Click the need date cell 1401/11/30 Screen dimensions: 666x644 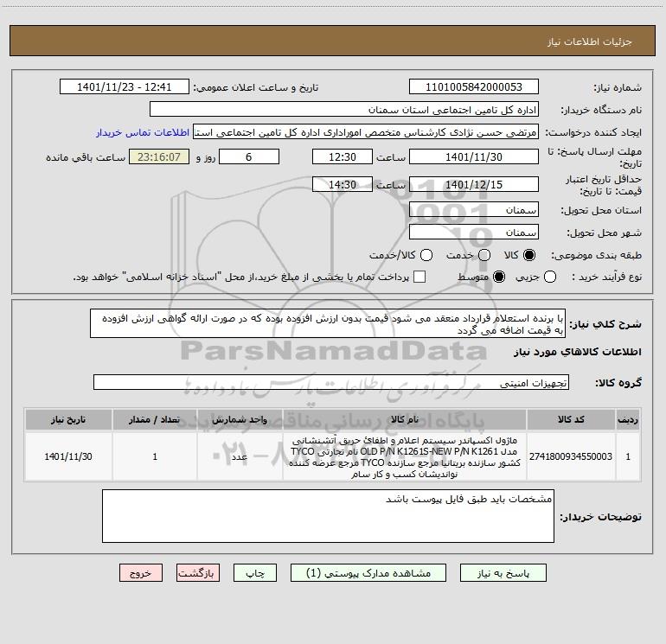pos(68,456)
